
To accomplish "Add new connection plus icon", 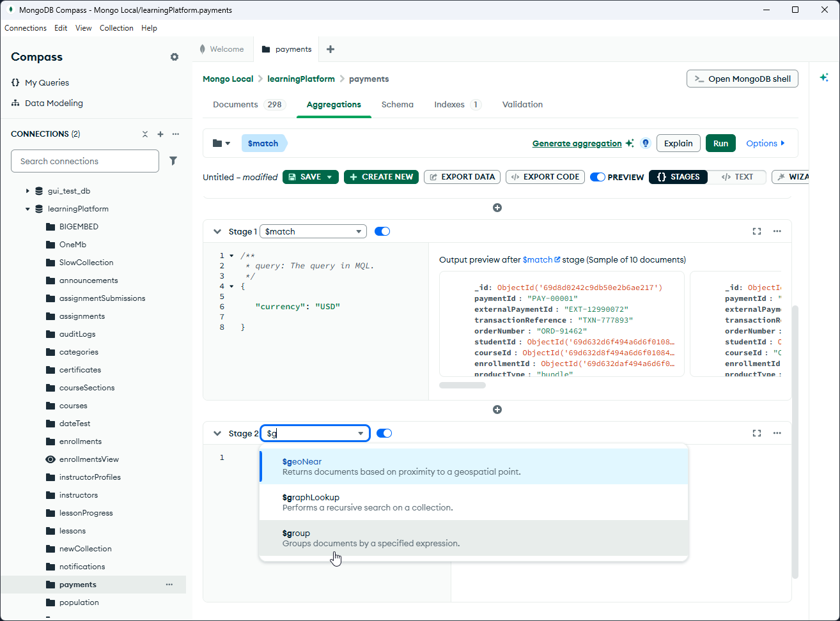I will [160, 134].
